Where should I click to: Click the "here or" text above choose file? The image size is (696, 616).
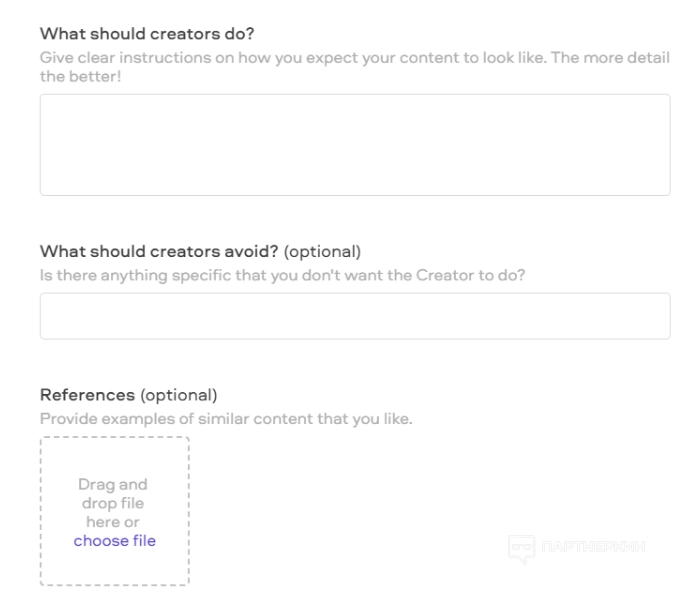point(115,522)
